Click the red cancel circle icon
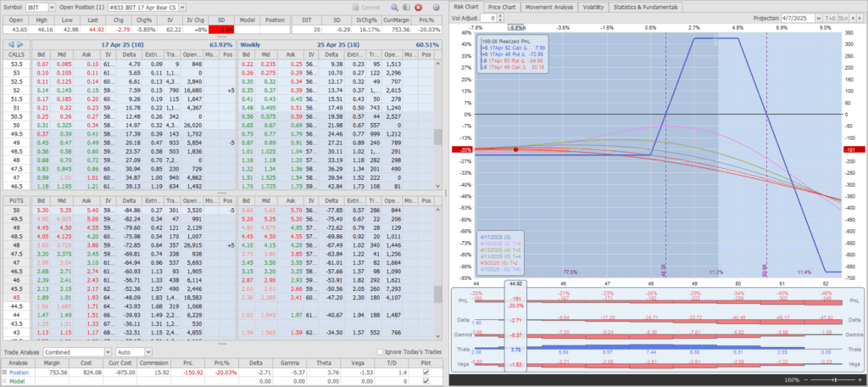 click(x=419, y=7)
